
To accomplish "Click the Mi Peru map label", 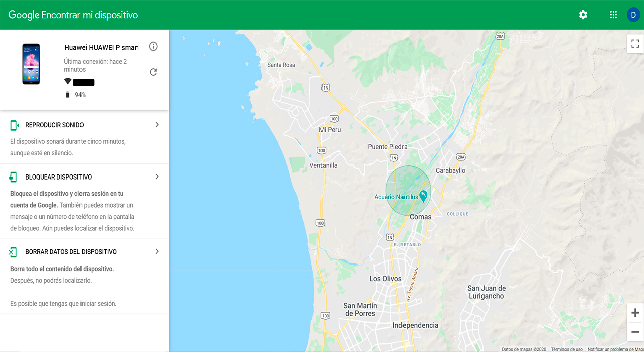I will pos(330,130).
